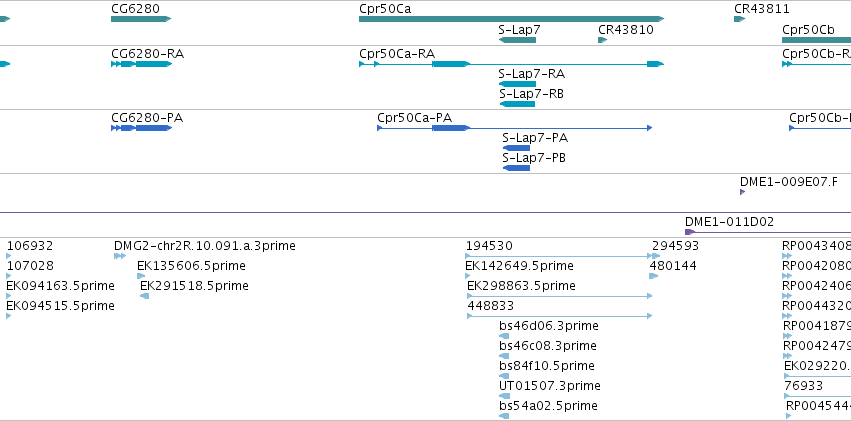Click the S-Lap7-RA transcript arrow
Viewport: 851px width, 421px height.
(517, 84)
